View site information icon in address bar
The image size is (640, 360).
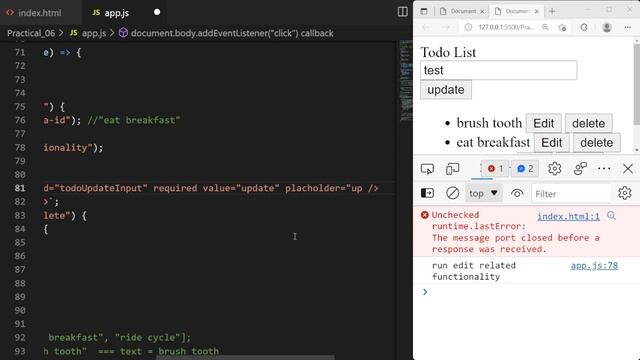click(x=468, y=27)
